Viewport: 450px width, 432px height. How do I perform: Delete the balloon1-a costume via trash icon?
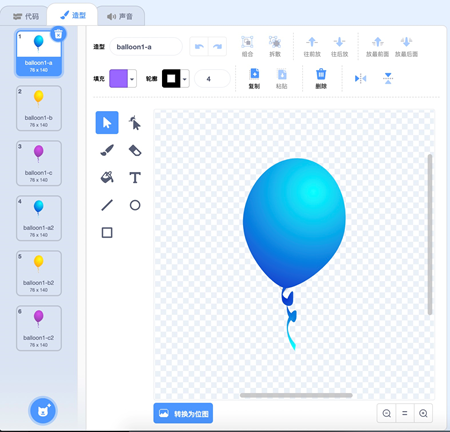point(58,34)
